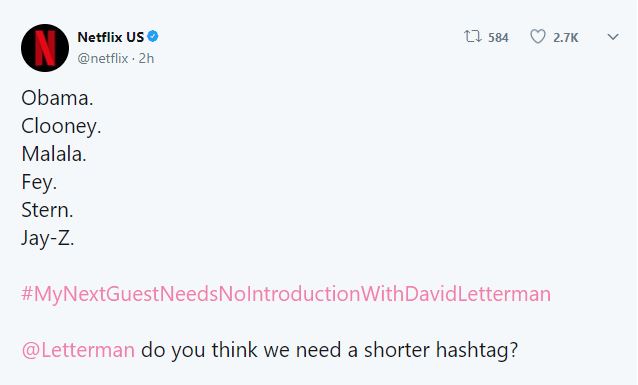Like the tweet with the heart icon
Screen dimensions: 638x385
(x=537, y=37)
